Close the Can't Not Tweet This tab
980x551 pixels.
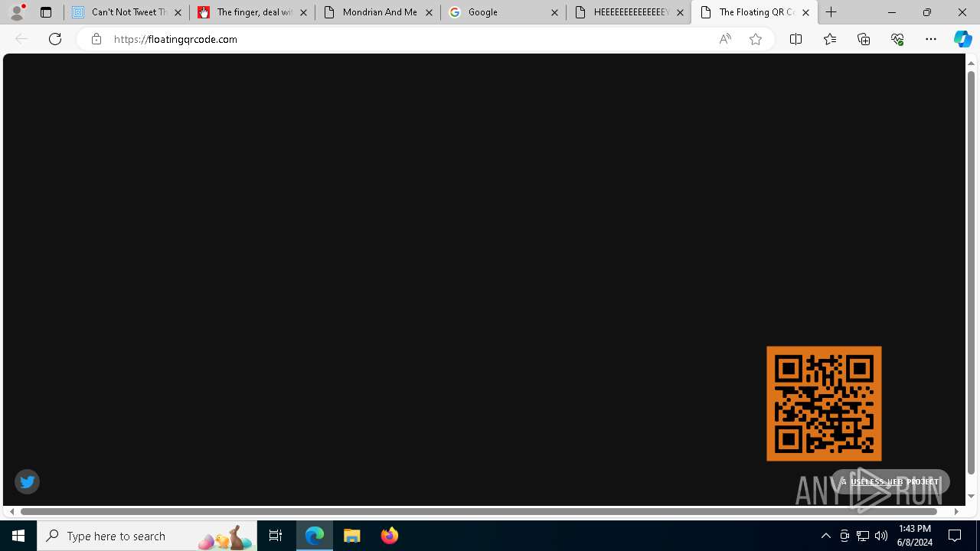click(x=178, y=12)
